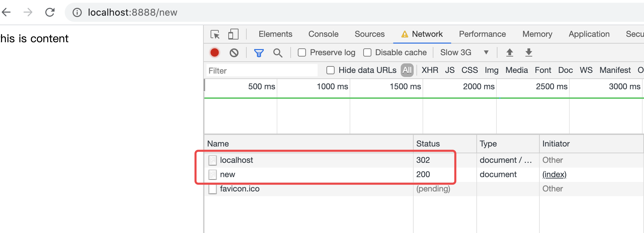Select the favicon.ico request row

(x=424, y=189)
